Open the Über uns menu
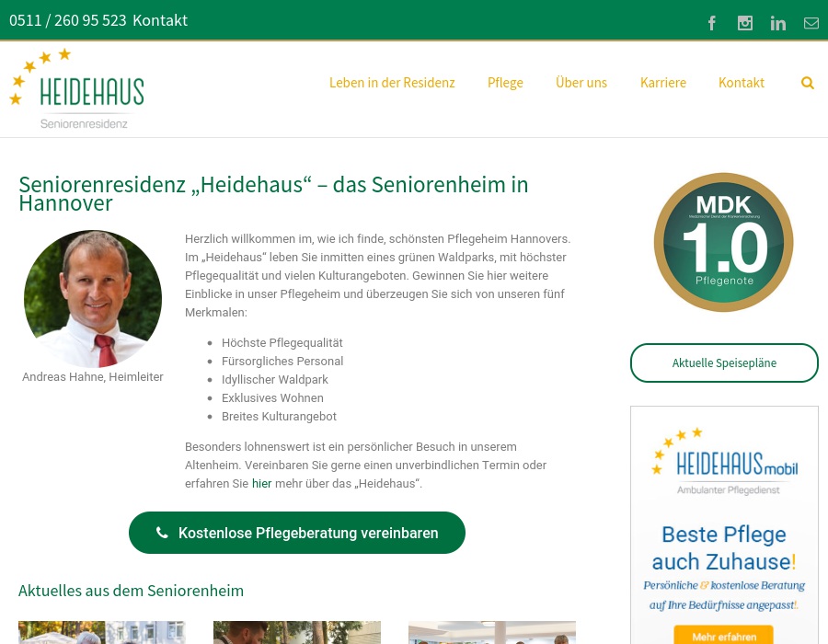 click(x=581, y=83)
